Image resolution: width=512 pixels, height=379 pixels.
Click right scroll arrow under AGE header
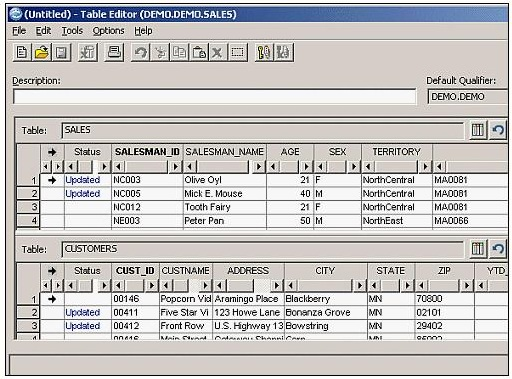click(x=306, y=166)
